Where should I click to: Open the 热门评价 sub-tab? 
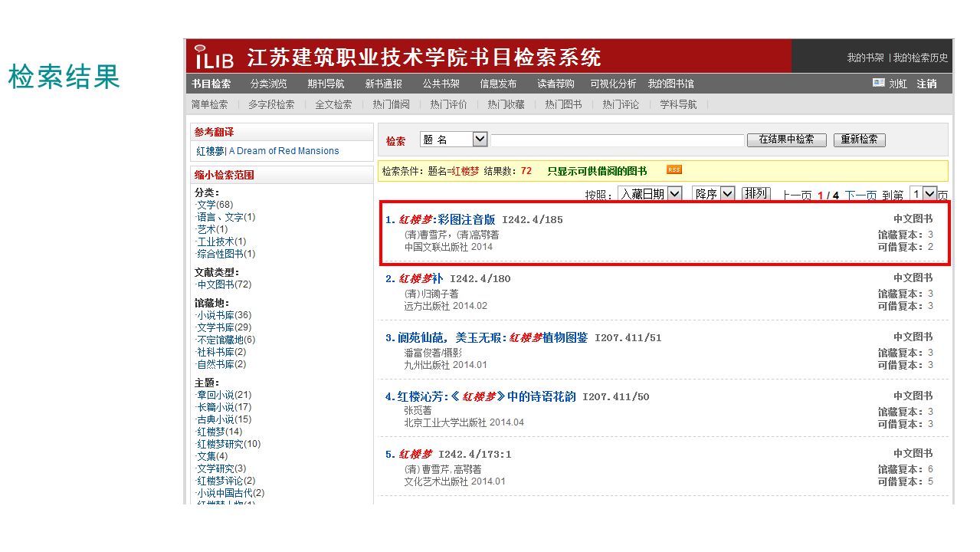[448, 104]
